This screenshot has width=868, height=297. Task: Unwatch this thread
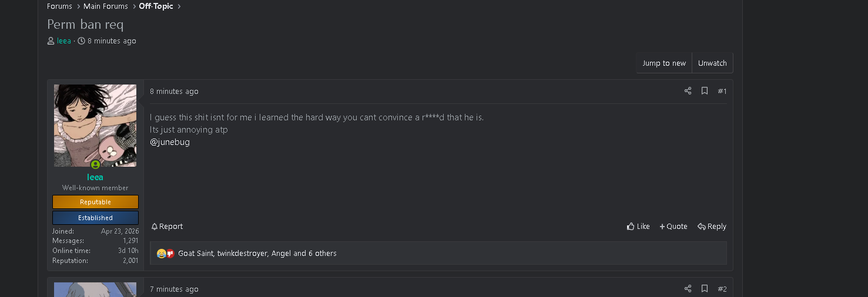(x=712, y=63)
